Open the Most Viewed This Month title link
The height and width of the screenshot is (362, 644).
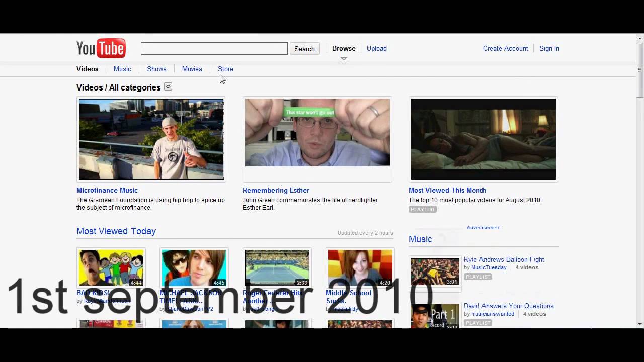coord(447,190)
